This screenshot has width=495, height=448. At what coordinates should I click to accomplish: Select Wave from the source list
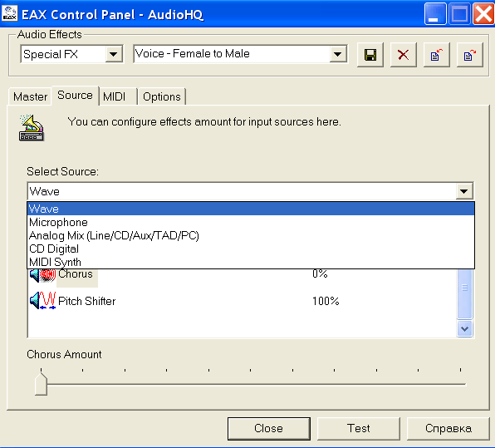coord(251,209)
